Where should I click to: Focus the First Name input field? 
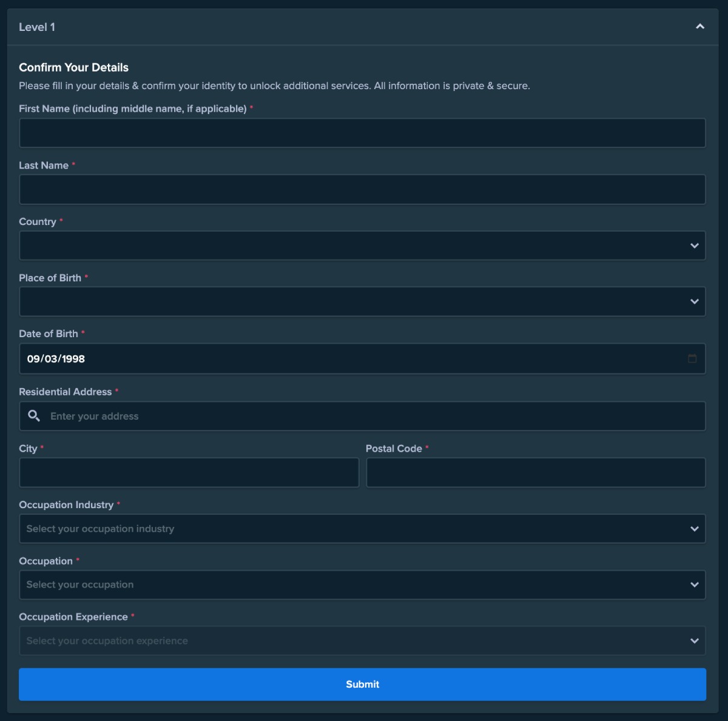pyautogui.click(x=362, y=133)
